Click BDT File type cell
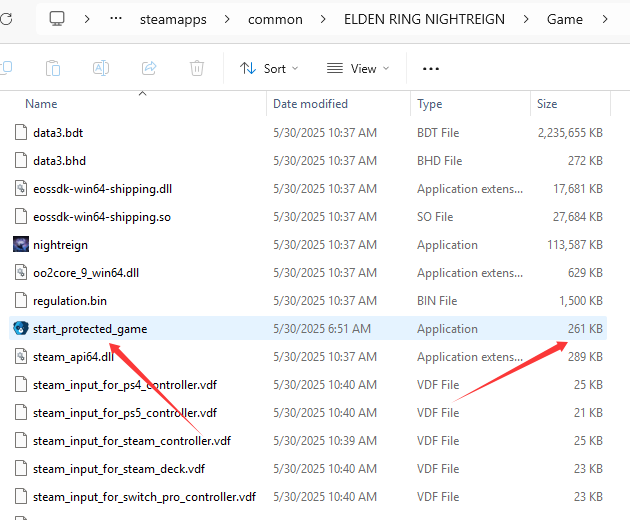Image resolution: width=630 pixels, height=520 pixels. point(438,133)
